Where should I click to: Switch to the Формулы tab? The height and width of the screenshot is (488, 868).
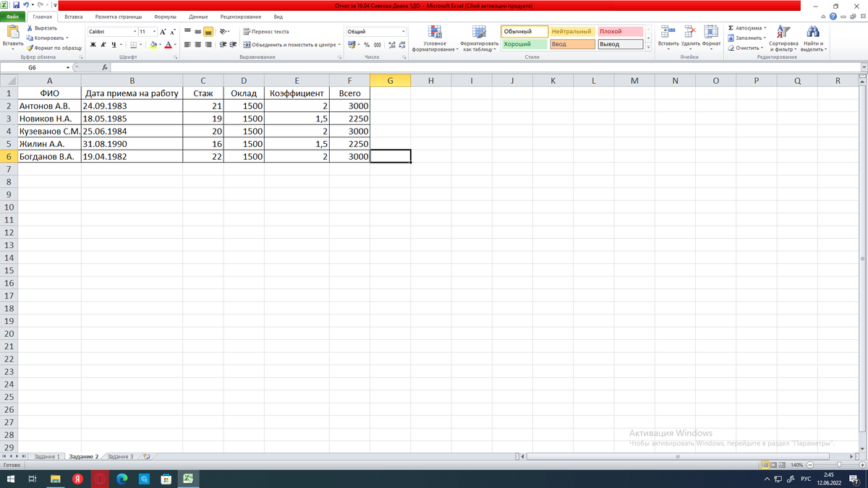(x=165, y=16)
